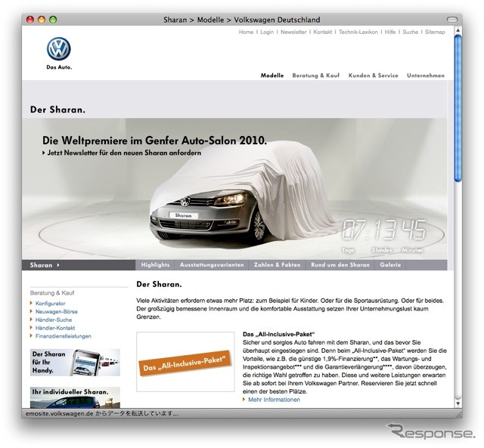This screenshot has height=448, width=484.
Task: Click the scrollbar down arrow
Action: click(458, 403)
